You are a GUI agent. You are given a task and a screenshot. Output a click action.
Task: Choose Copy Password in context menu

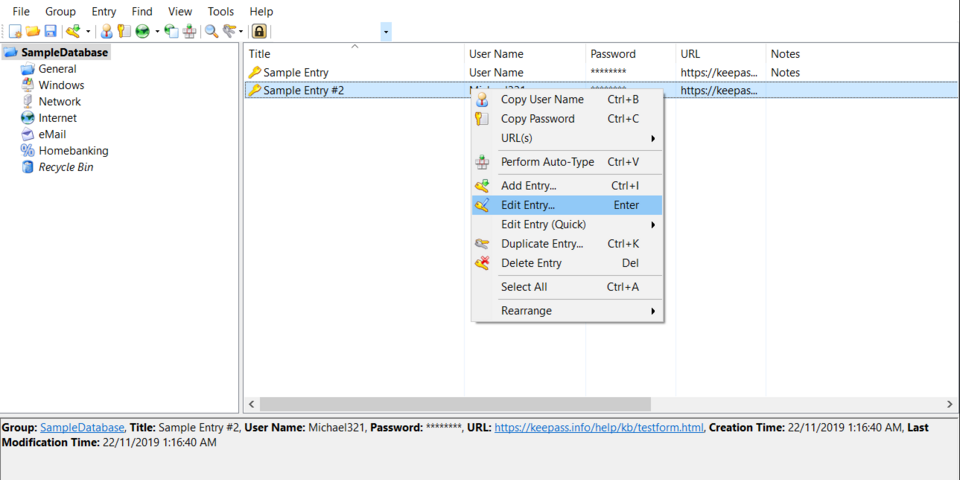tap(567, 119)
